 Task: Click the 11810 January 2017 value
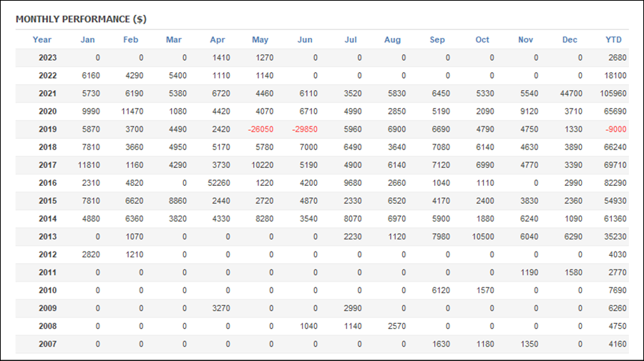[x=89, y=165]
